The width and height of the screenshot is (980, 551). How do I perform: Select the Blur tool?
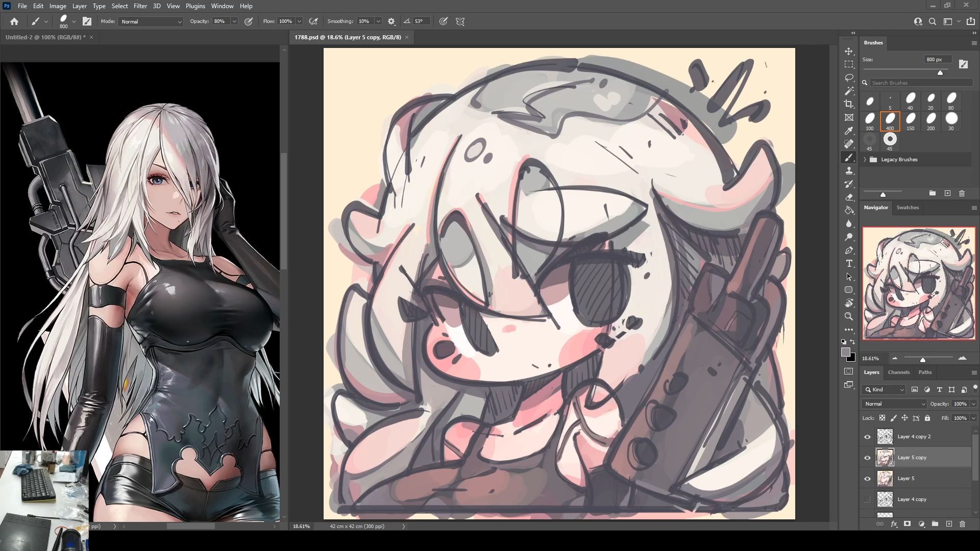(x=849, y=224)
